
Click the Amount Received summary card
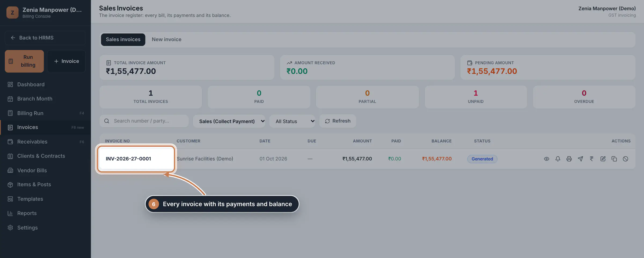click(x=367, y=67)
